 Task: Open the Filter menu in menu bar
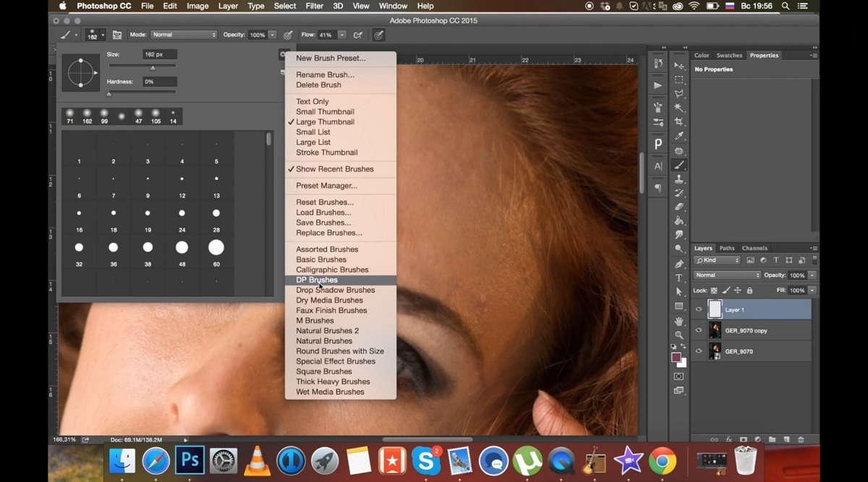[315, 6]
